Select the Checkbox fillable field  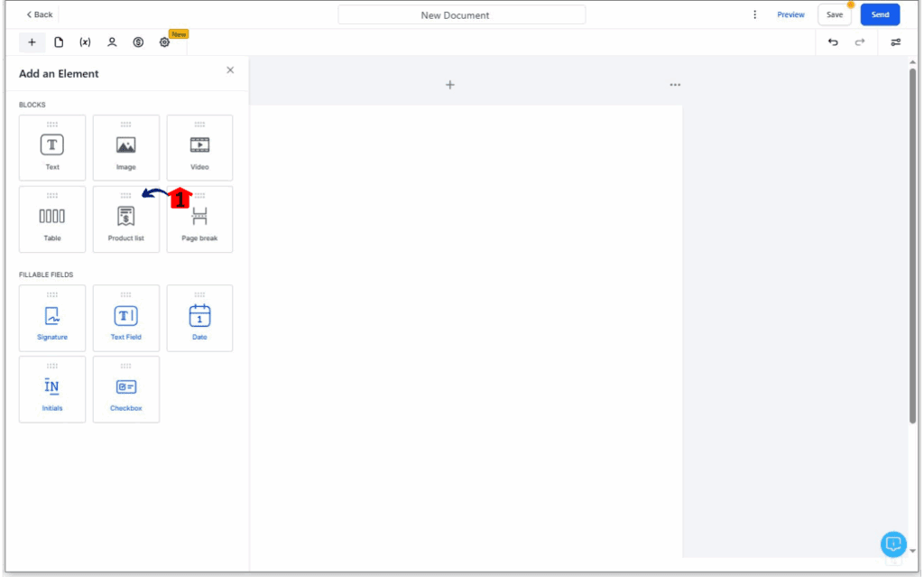pyautogui.click(x=126, y=389)
